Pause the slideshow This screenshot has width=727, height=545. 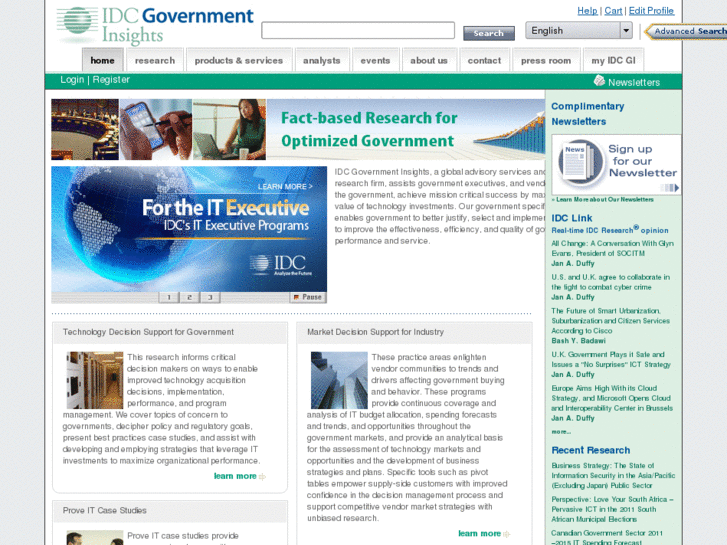[x=308, y=297]
